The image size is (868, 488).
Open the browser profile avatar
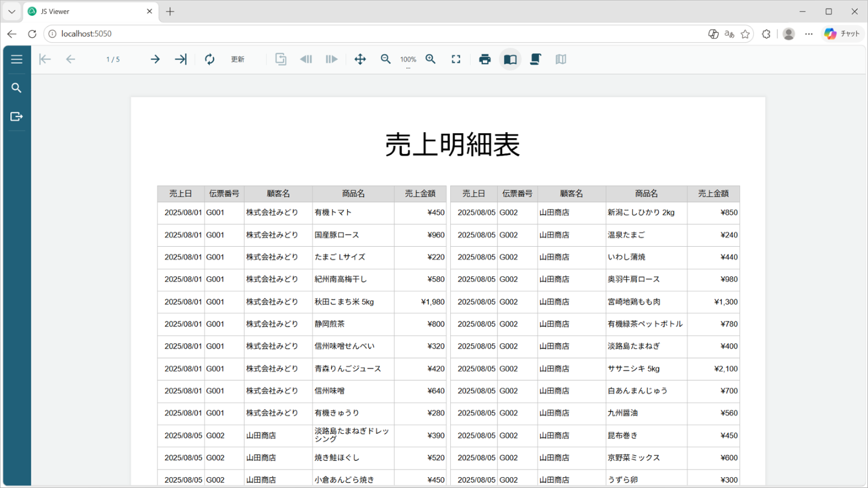pyautogui.click(x=788, y=34)
